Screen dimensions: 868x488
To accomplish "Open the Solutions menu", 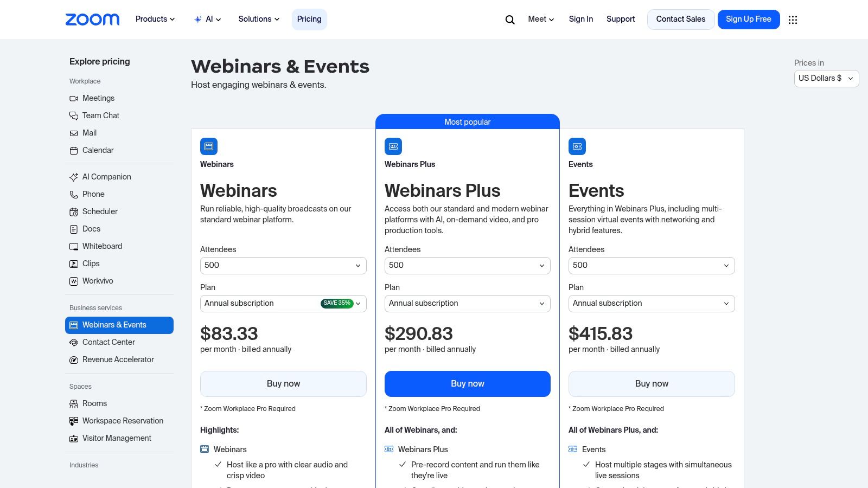I will [258, 19].
